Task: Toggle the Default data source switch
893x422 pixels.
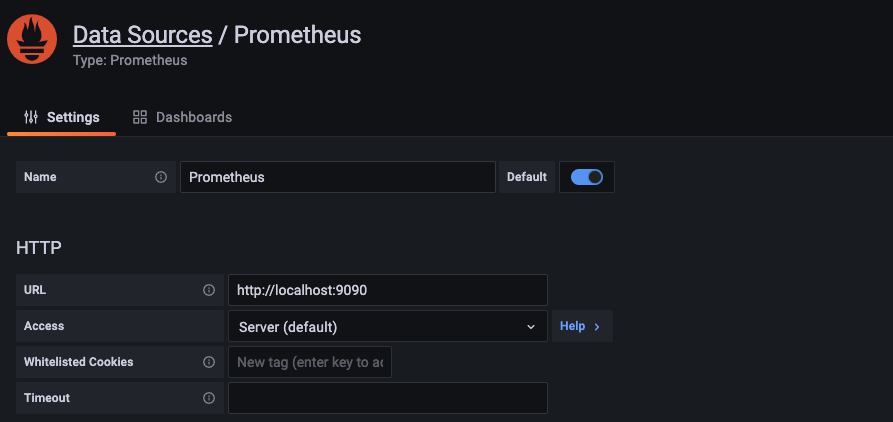Action: (x=587, y=177)
